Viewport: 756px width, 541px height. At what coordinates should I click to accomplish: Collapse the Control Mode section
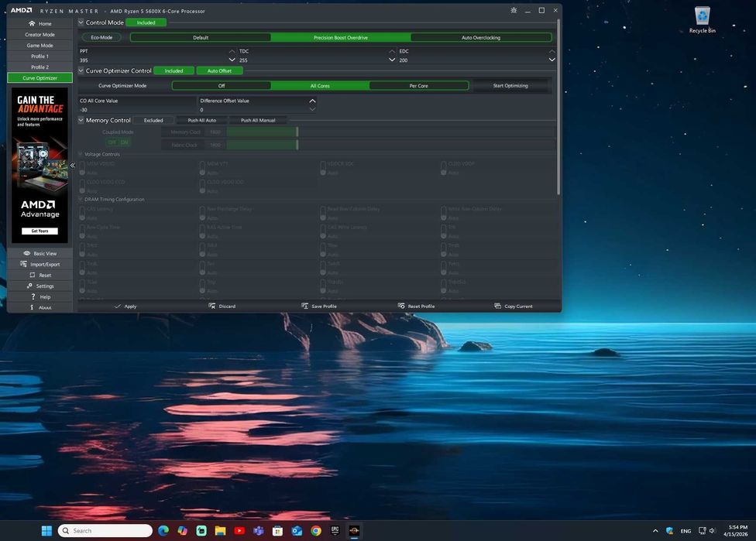point(81,22)
